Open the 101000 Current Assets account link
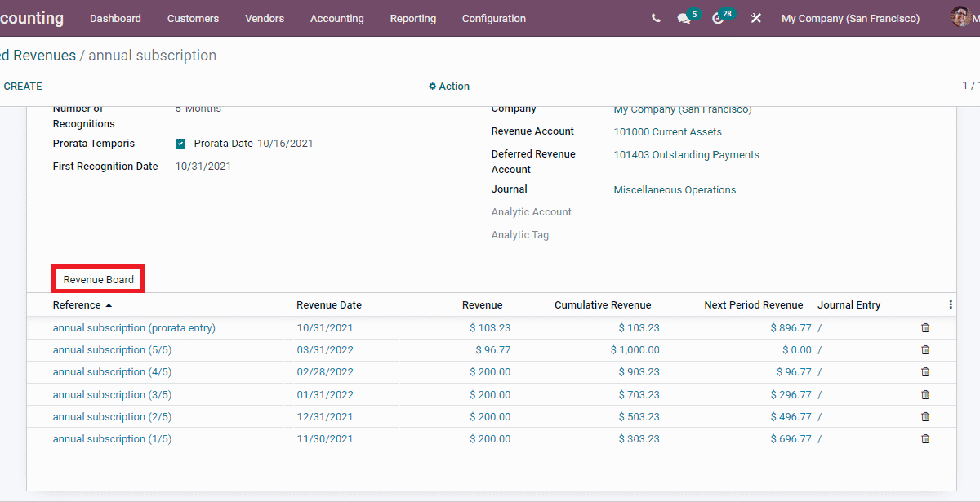This screenshot has height=502, width=980. pyautogui.click(x=667, y=131)
